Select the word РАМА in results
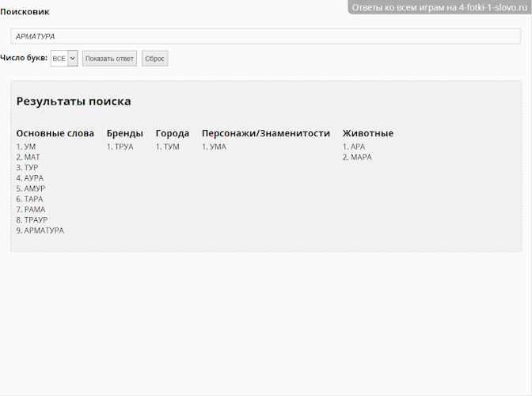 tap(35, 210)
